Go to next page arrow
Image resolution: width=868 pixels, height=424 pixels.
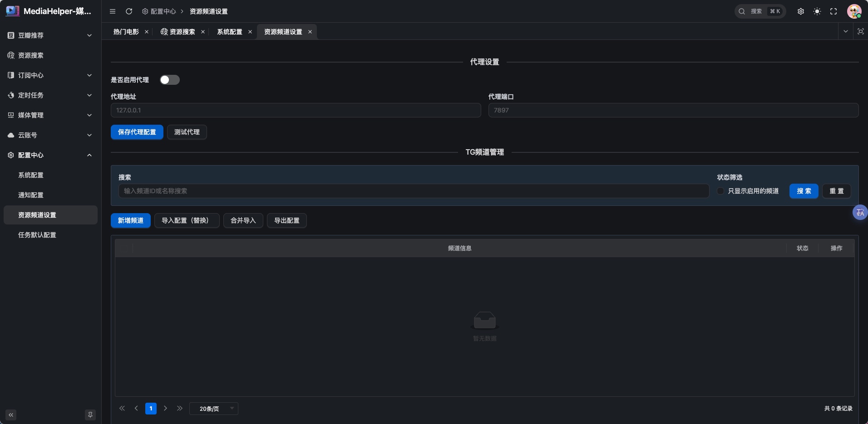[x=165, y=409]
